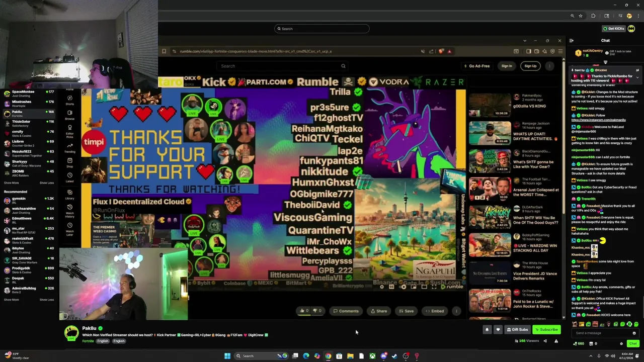
Task: Open the Xbox app from the taskbar
Action: click(372, 356)
